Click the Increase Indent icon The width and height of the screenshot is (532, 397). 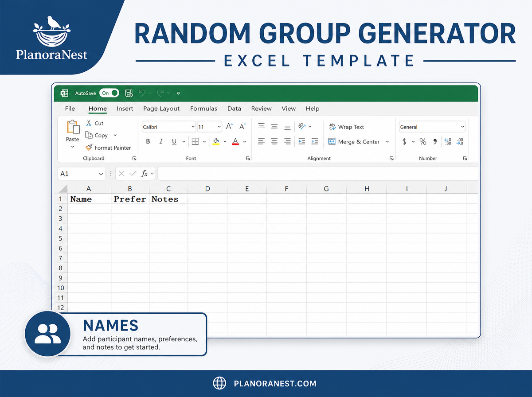click(315, 141)
